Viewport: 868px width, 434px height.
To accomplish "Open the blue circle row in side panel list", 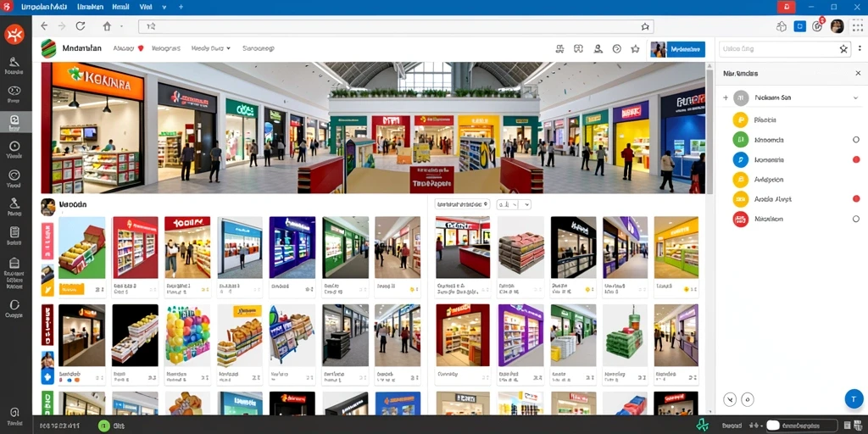I will [792, 160].
